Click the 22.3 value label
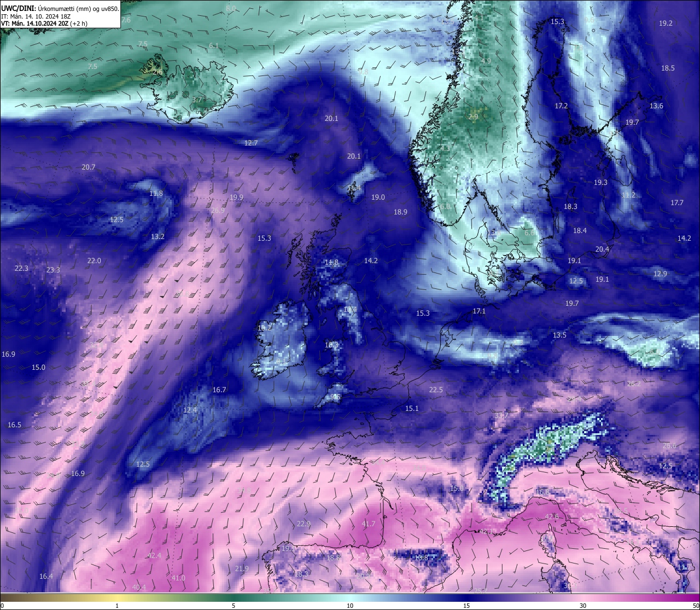Viewport: 700px width, 610px height. click(21, 268)
